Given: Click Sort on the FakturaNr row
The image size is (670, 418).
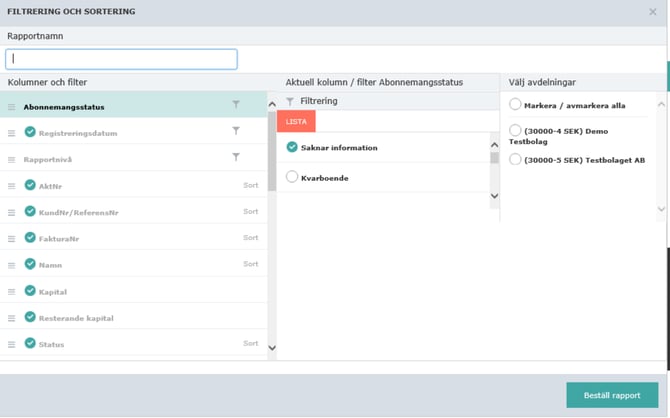Looking at the screenshot, I should tap(250, 238).
